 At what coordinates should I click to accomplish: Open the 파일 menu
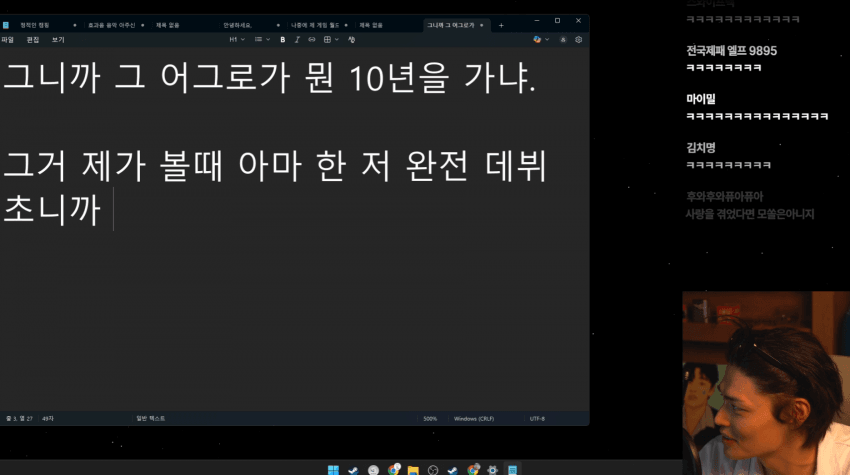(8, 39)
